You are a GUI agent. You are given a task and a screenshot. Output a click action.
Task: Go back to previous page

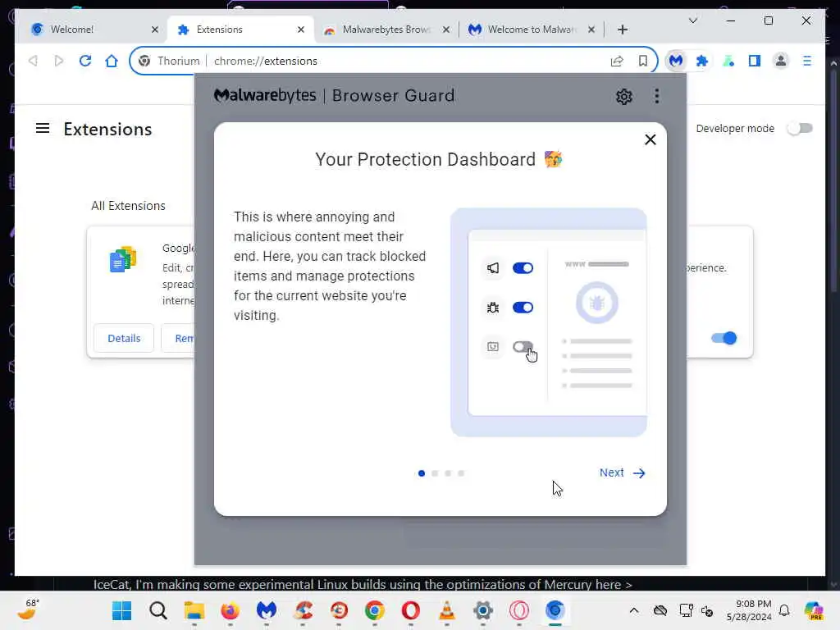pos(33,61)
